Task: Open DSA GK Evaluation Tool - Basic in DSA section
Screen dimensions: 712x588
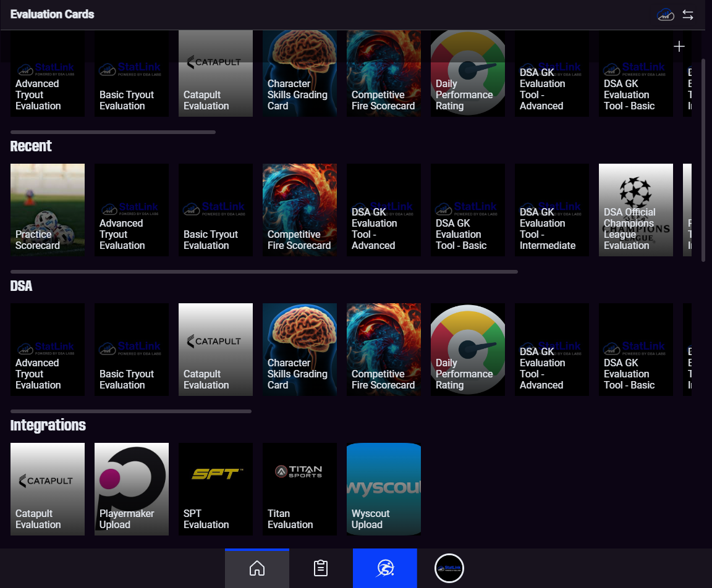Action: (636, 350)
